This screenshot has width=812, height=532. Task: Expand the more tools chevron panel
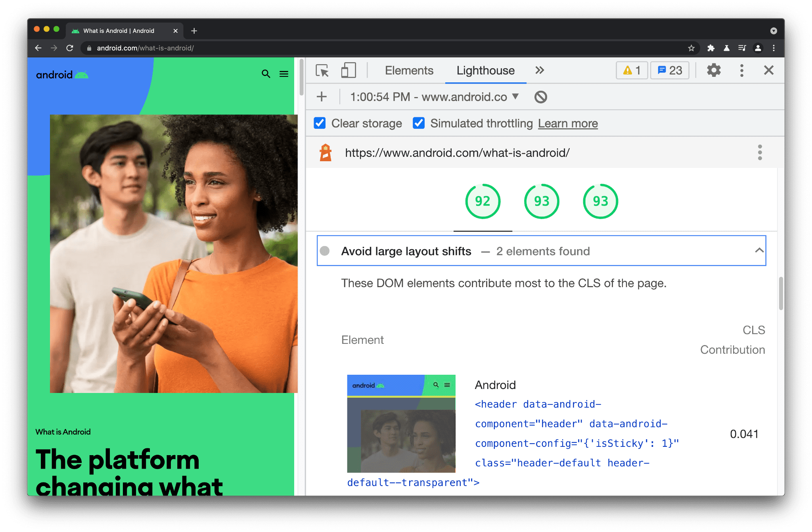pyautogui.click(x=539, y=69)
